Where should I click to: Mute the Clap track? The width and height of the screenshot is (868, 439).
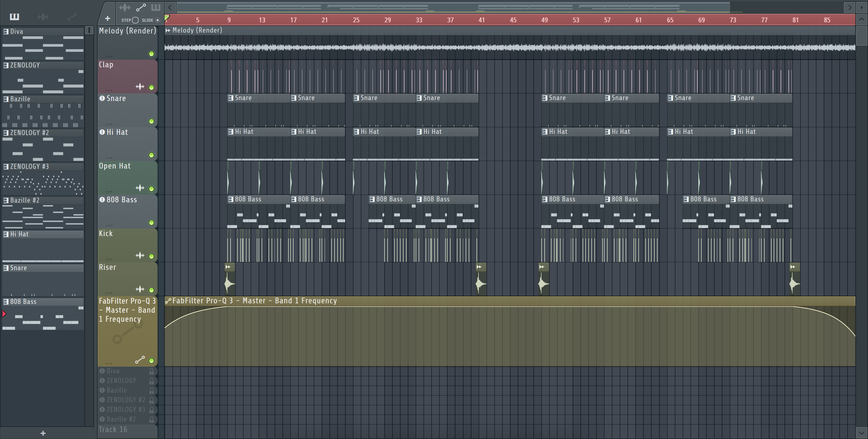click(x=152, y=88)
